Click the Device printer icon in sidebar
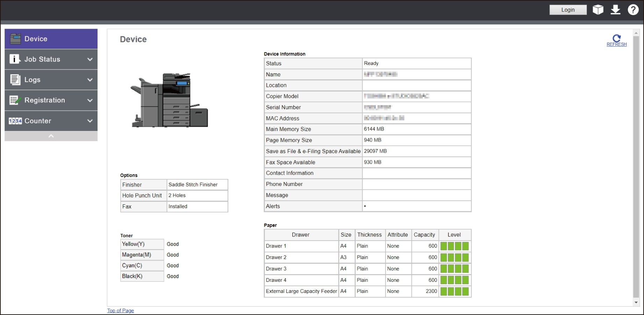Screen dimensions: 644x315 pyautogui.click(x=15, y=39)
